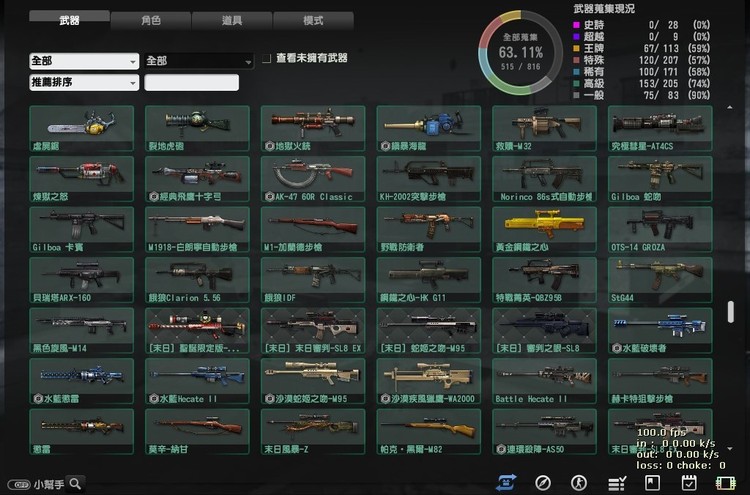Select the 水藍破壞者 weapon card
Screen dimensions: 750x495
pyautogui.click(x=661, y=331)
